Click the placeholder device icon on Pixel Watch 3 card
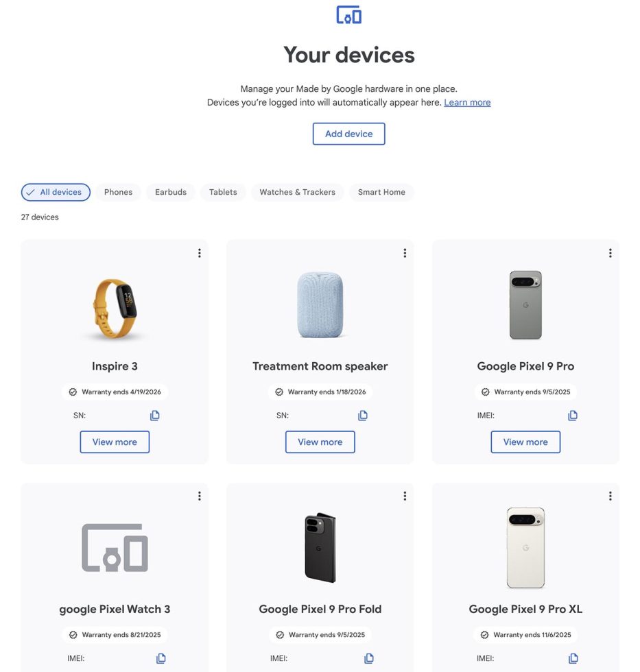The width and height of the screenshot is (640, 672). point(115,547)
